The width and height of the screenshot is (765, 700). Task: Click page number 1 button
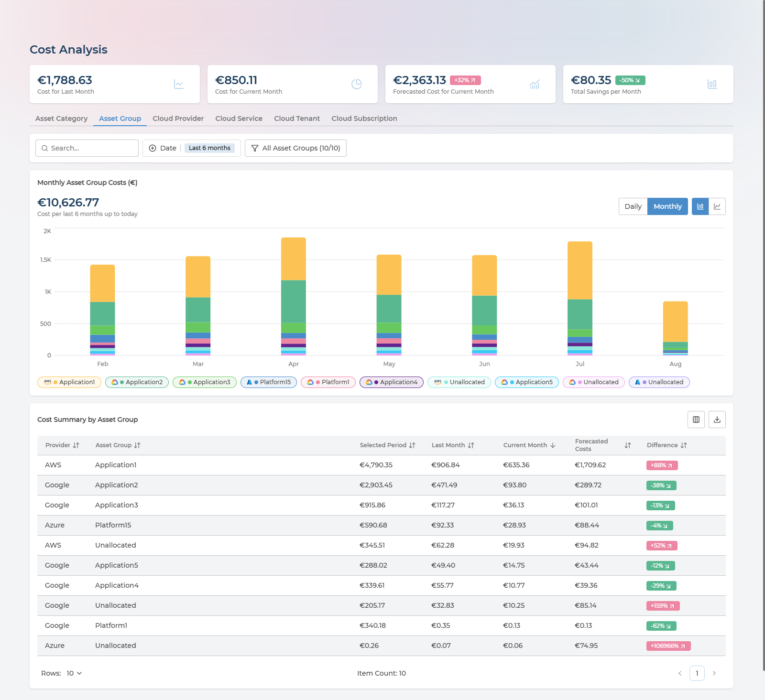pos(697,673)
